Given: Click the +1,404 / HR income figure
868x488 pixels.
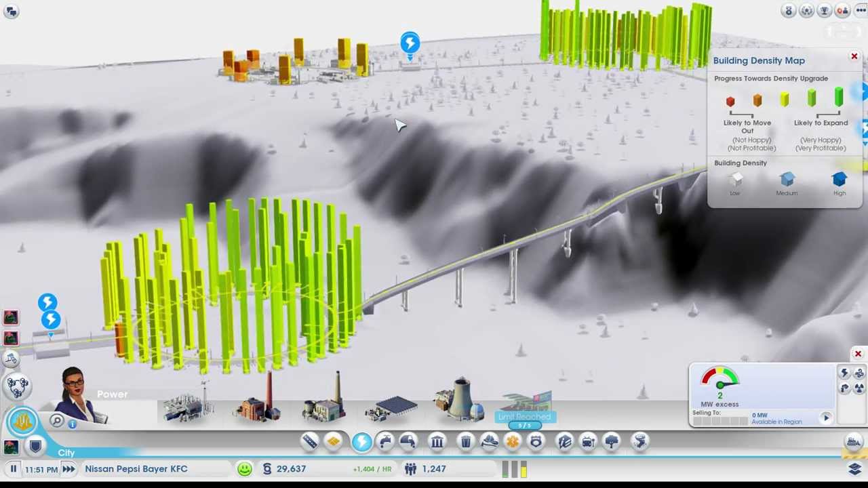Looking at the screenshot, I should (x=372, y=469).
